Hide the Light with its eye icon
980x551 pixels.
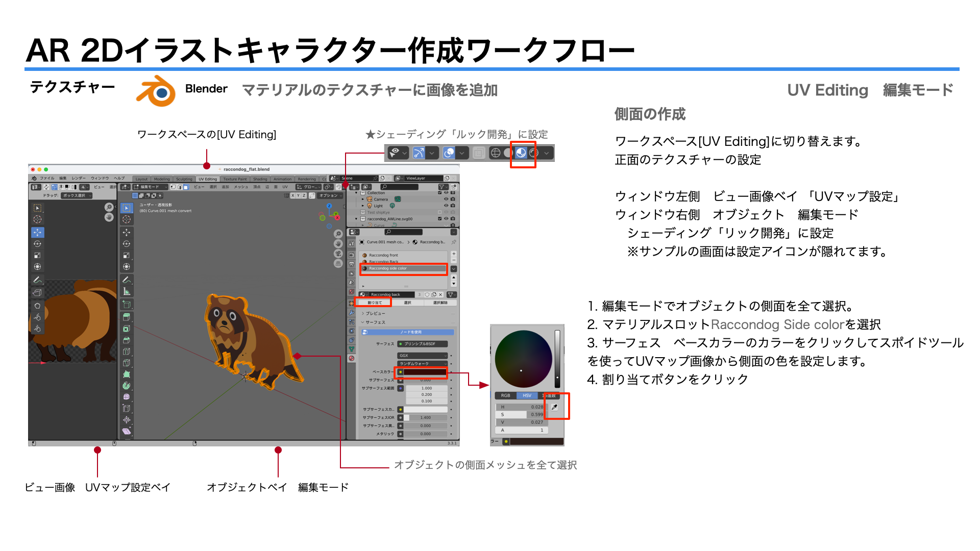(x=446, y=206)
